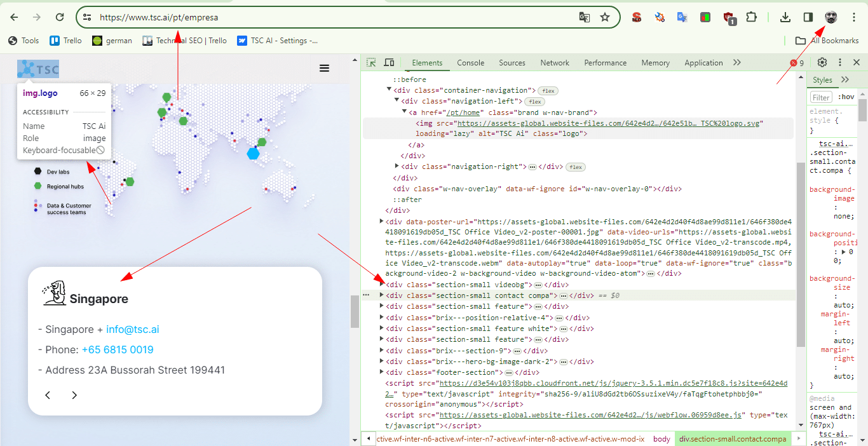Open the DevTools customize three-dot menu
The height and width of the screenshot is (446, 868).
[840, 62]
